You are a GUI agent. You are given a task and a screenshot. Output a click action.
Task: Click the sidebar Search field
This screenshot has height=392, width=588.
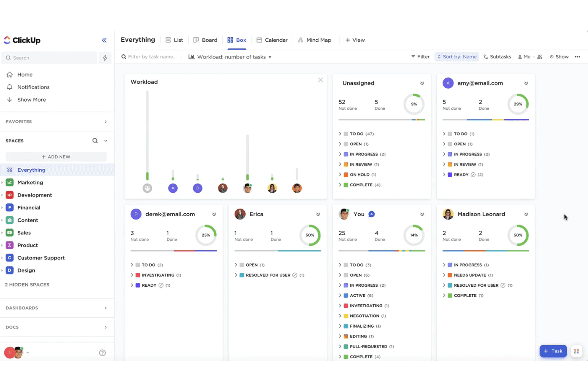(49, 58)
